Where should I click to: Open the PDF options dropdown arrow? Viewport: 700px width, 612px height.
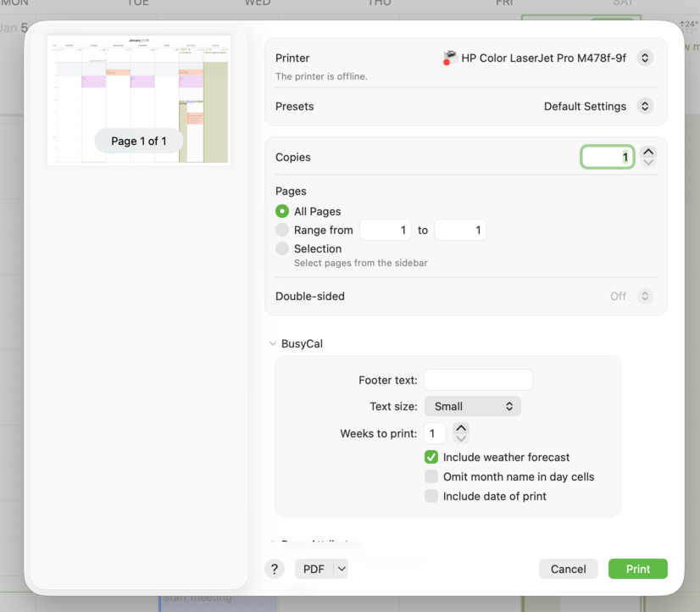point(342,569)
